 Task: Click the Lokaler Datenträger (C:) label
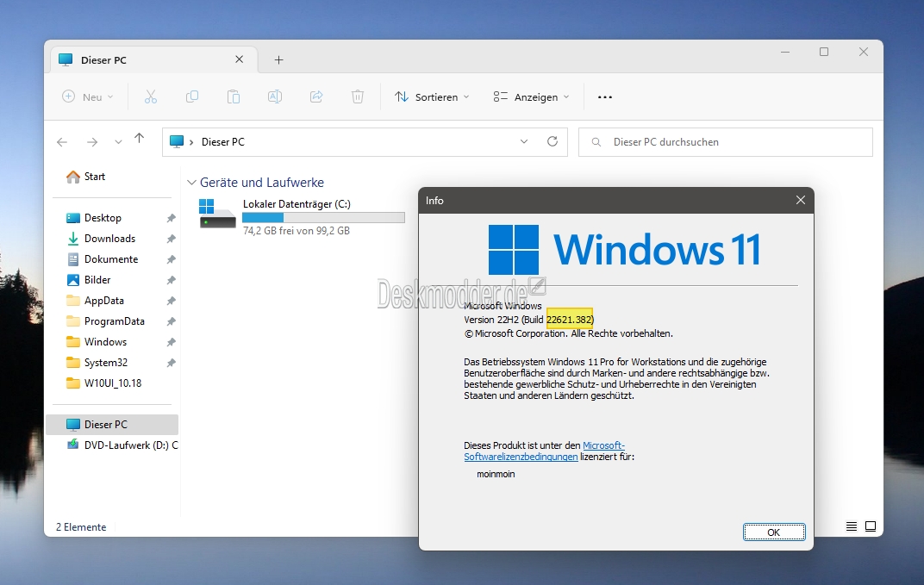pyautogui.click(x=297, y=204)
